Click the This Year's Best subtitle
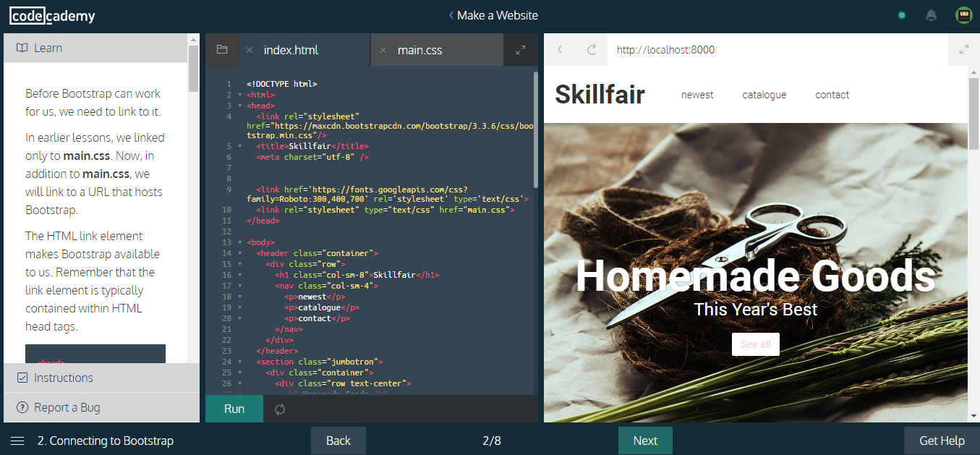Viewport: 980px width, 455px height. [756, 310]
